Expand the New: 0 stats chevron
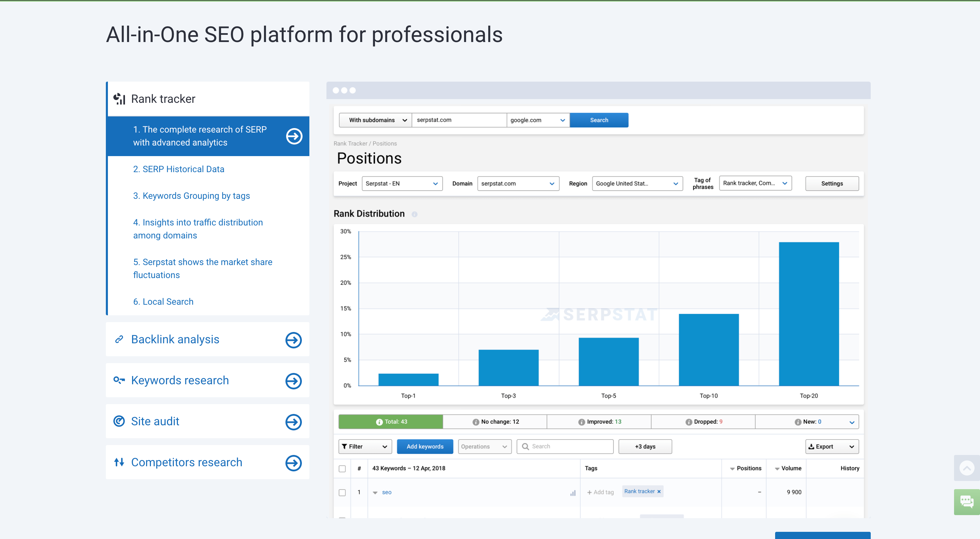980x539 pixels. (852, 422)
